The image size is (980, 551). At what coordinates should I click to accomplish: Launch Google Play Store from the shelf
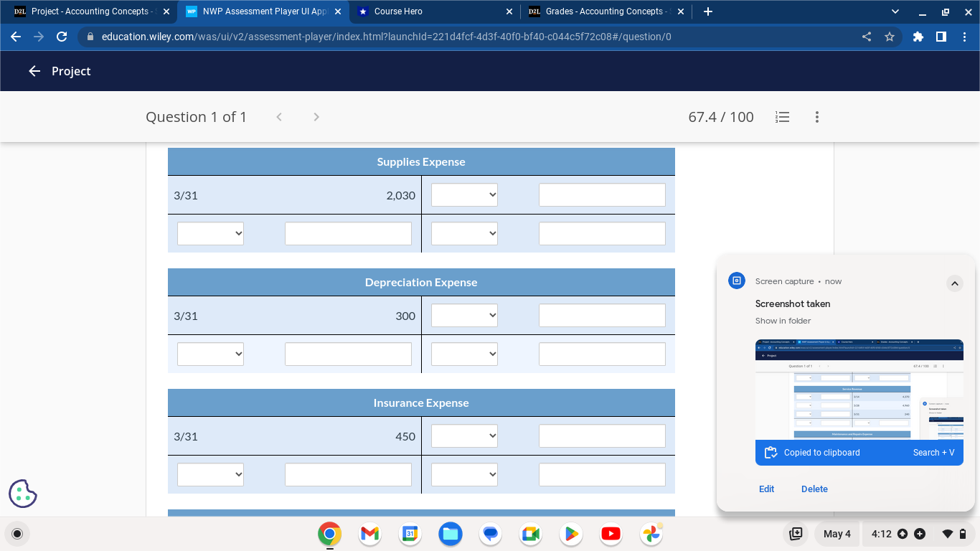570,534
